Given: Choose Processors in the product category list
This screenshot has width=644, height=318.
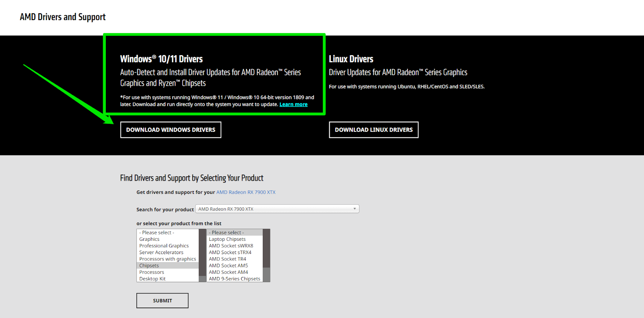Looking at the screenshot, I should (168, 272).
